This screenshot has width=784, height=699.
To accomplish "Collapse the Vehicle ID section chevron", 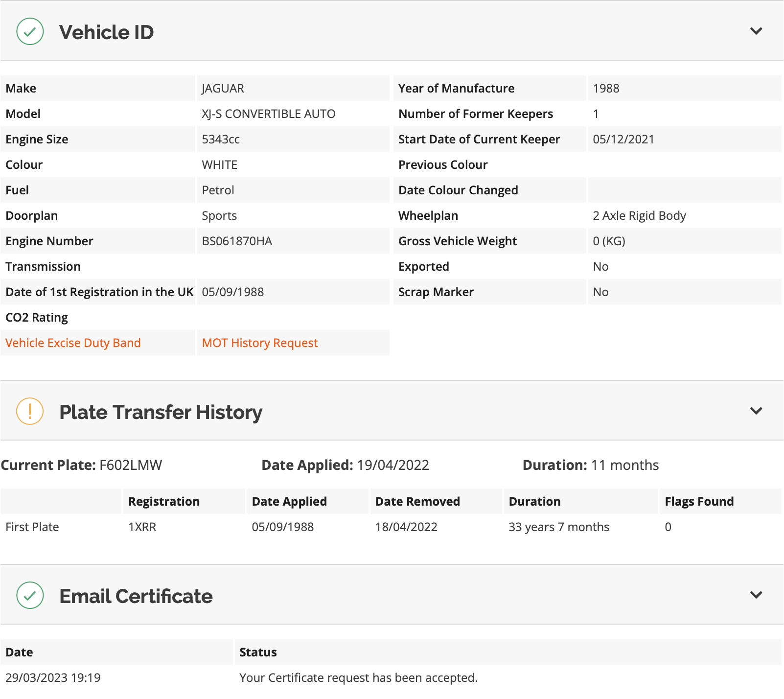I will click(756, 31).
